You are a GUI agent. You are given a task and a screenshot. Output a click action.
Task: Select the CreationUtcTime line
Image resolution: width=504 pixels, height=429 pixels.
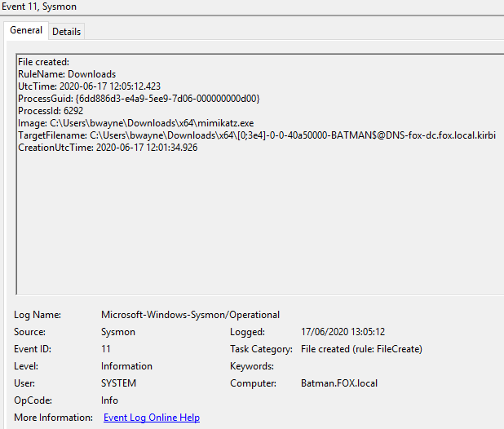pyautogui.click(x=108, y=148)
